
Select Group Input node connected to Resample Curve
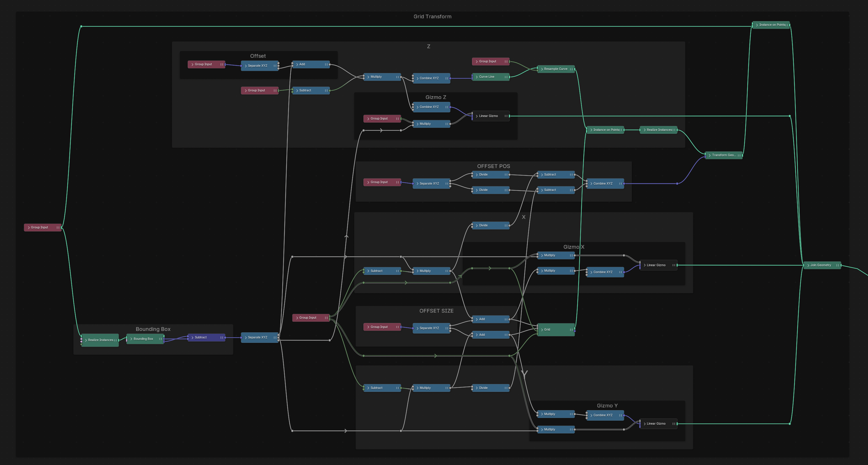[x=491, y=61]
